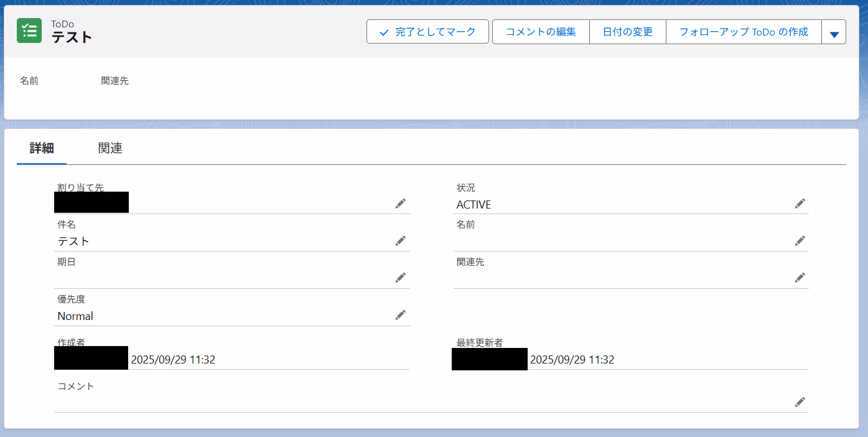Viewport: 868px width, 437px height.
Task: Click the コメントの編集 button
Action: (541, 32)
